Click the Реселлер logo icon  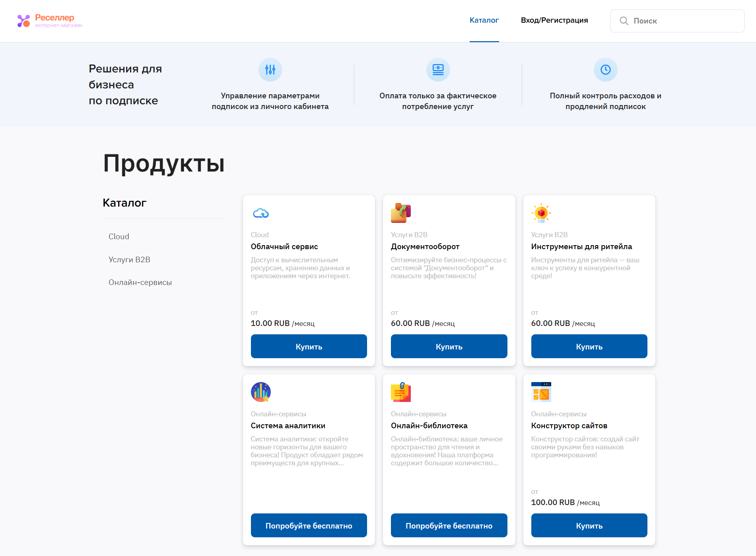pyautogui.click(x=23, y=21)
